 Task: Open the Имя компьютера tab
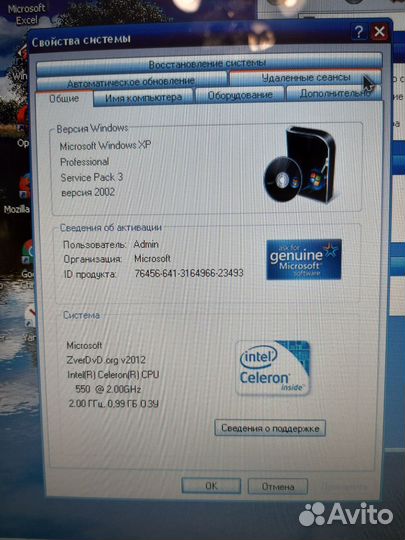143,97
